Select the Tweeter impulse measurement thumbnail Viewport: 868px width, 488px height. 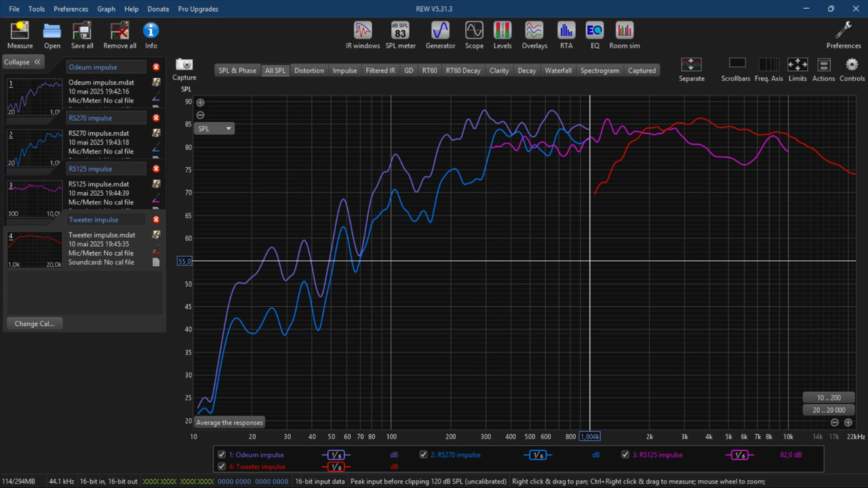pyautogui.click(x=34, y=249)
